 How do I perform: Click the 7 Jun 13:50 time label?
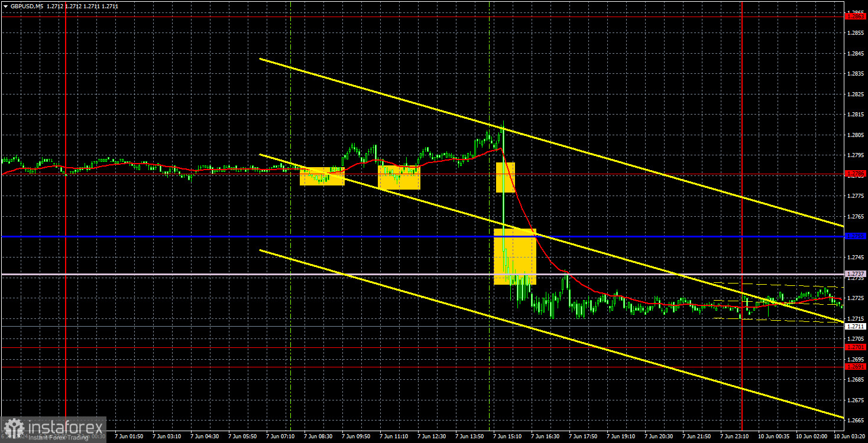click(x=470, y=437)
